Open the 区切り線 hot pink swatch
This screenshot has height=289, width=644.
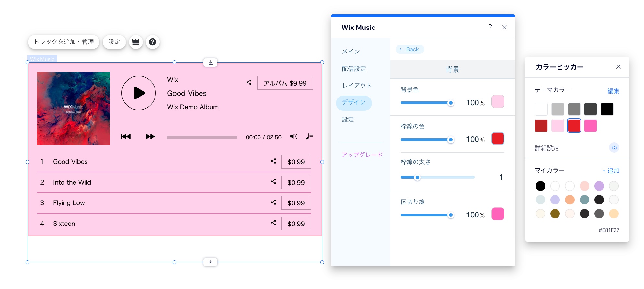click(x=498, y=214)
